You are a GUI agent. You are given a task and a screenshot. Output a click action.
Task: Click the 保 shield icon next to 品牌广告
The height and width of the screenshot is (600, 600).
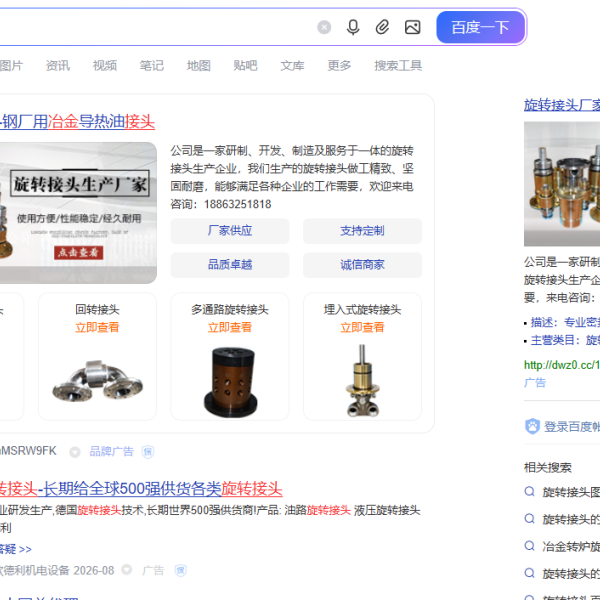pyautogui.click(x=148, y=452)
